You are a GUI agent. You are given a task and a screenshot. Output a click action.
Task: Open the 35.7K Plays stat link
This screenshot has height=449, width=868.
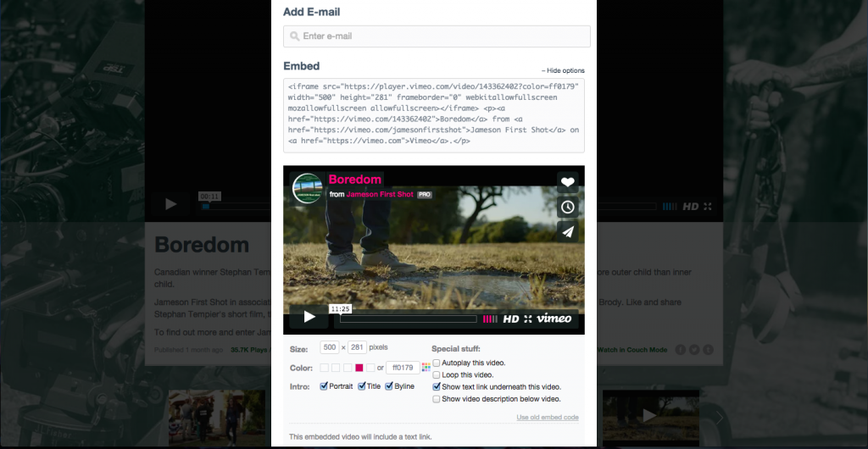250,350
